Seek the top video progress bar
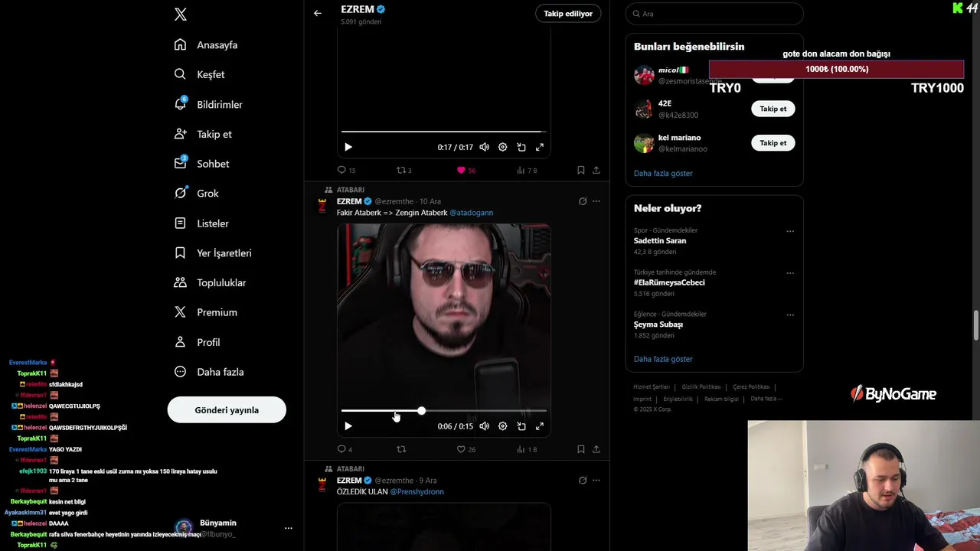This screenshot has width=980, height=551. (444, 132)
